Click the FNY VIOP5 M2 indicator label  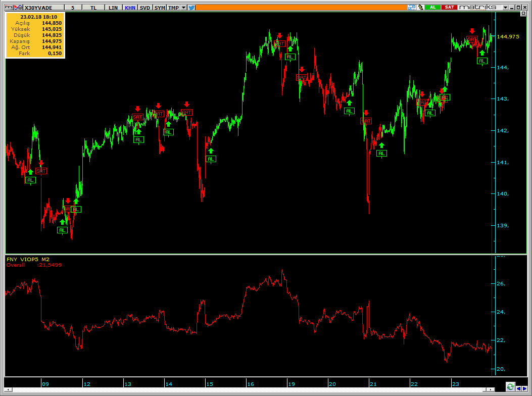point(28,259)
